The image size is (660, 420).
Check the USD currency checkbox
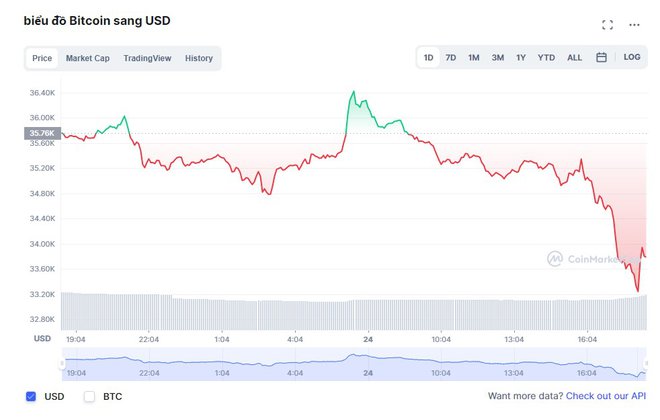pyautogui.click(x=31, y=396)
